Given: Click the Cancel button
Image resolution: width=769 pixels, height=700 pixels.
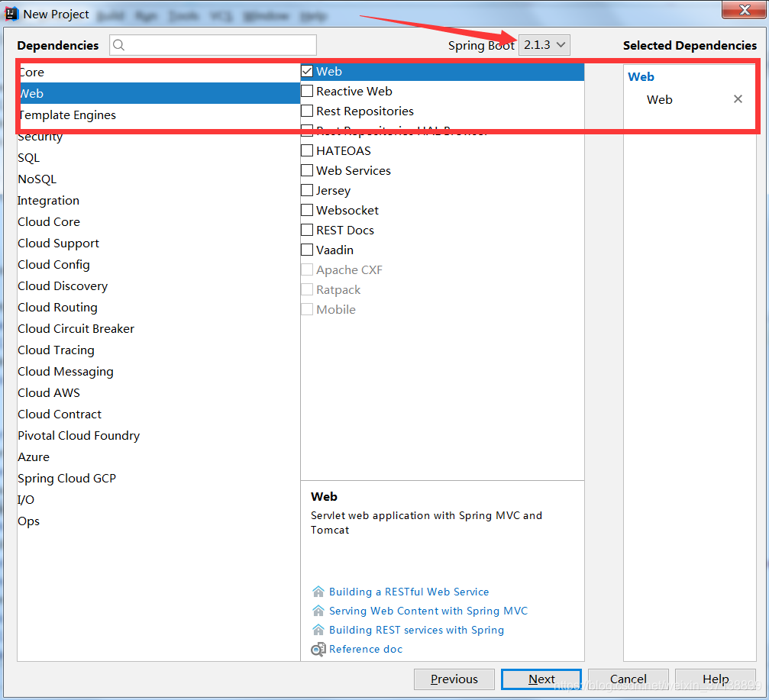Looking at the screenshot, I should (x=628, y=679).
